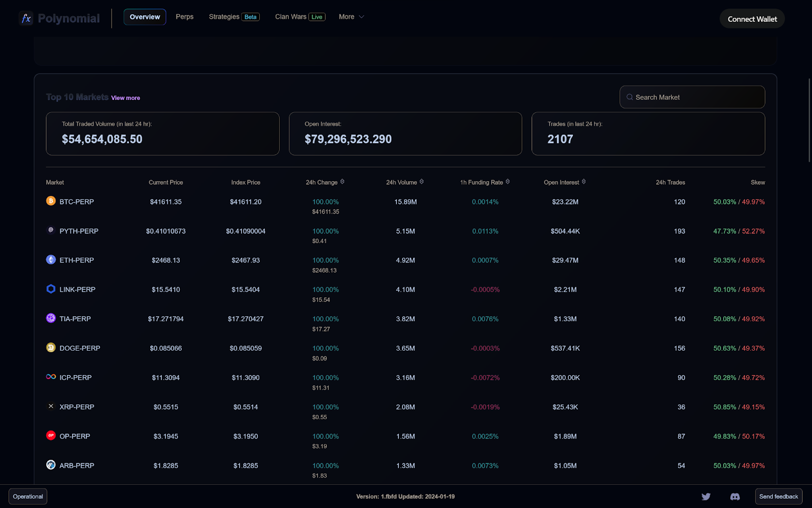Select the TIA-PERP market name
This screenshot has width=812, height=508.
(x=75, y=319)
